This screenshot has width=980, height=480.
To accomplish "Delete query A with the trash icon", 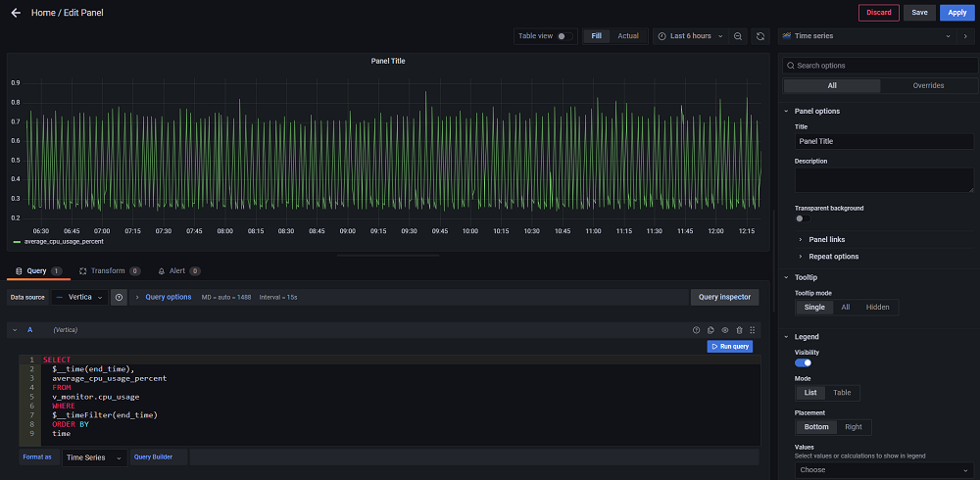I will 739,330.
